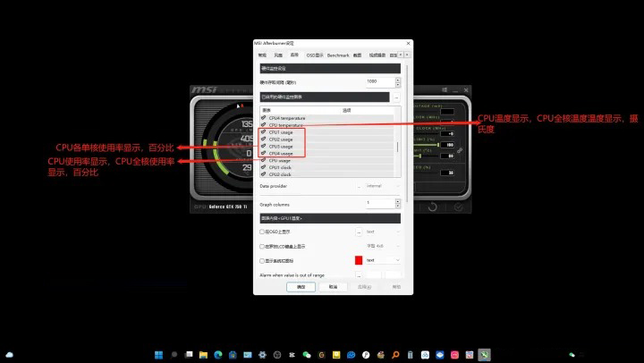Click the apply checkmark icon in Afterburner window
The width and height of the screenshot is (644, 363).
[x=458, y=207]
